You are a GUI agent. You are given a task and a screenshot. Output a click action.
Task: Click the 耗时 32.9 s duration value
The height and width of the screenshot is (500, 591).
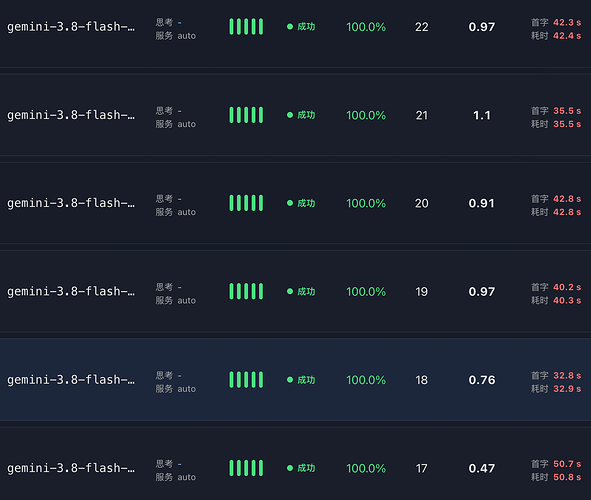(556, 389)
